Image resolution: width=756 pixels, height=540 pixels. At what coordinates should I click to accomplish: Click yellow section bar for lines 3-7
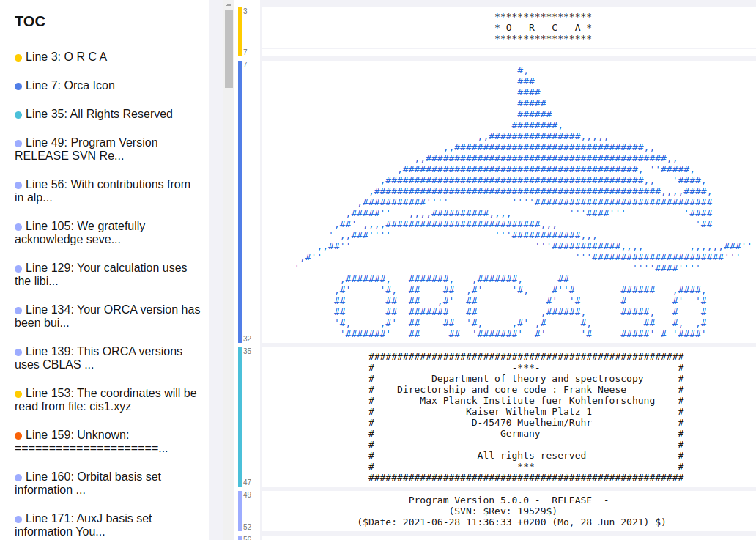click(240, 32)
